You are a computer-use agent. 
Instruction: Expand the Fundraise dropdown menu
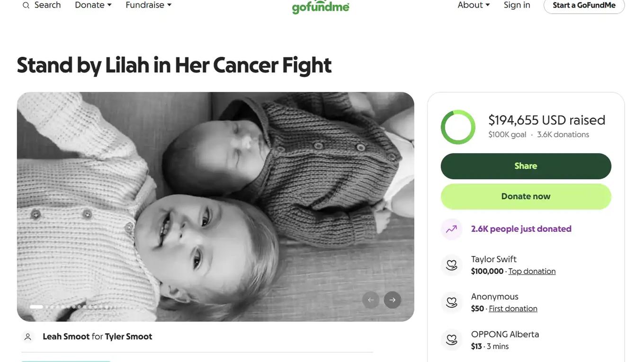[x=149, y=5]
